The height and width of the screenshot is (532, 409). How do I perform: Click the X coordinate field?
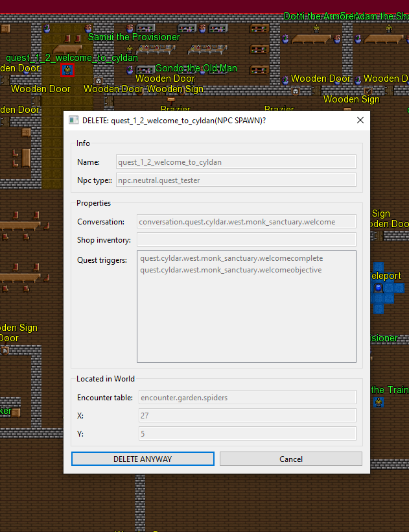pyautogui.click(x=248, y=415)
